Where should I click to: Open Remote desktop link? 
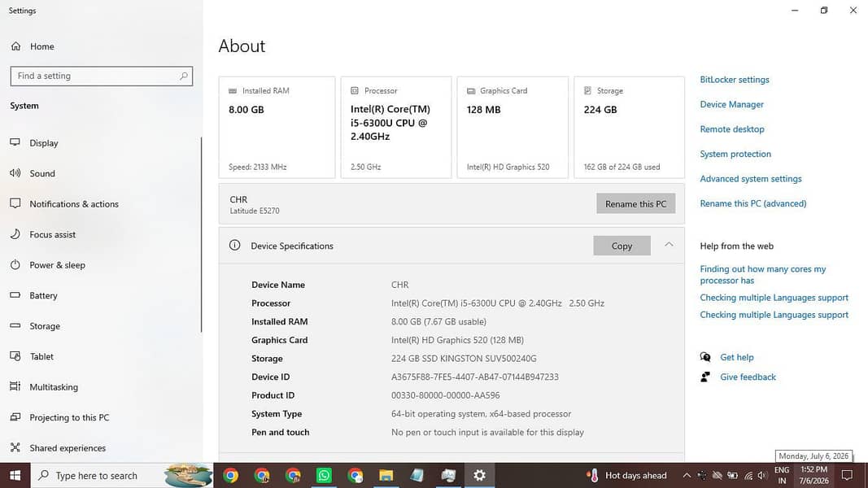(732, 129)
